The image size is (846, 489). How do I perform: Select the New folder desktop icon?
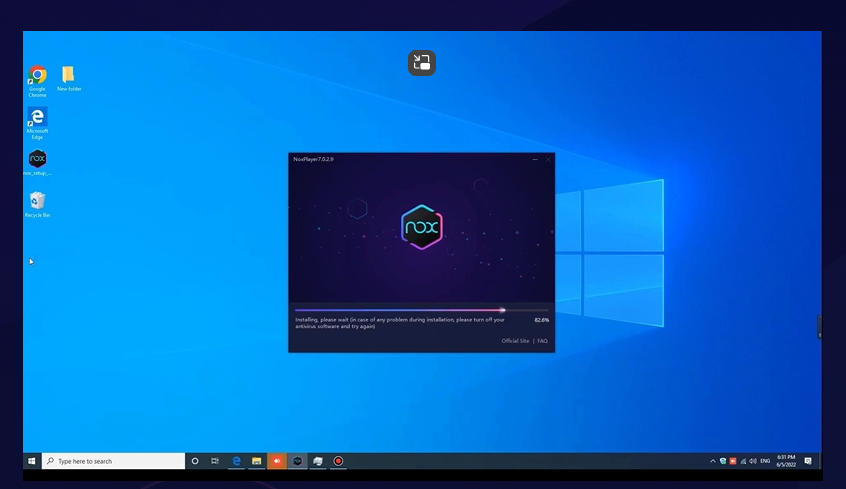69,78
